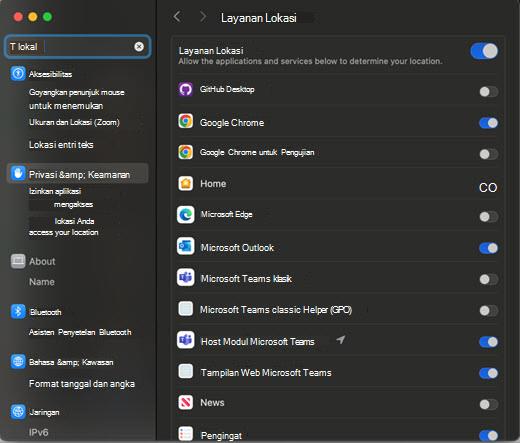Select Ukuran dan Lokasi (Zoom) result
This screenshot has height=443, width=520.
click(x=74, y=122)
